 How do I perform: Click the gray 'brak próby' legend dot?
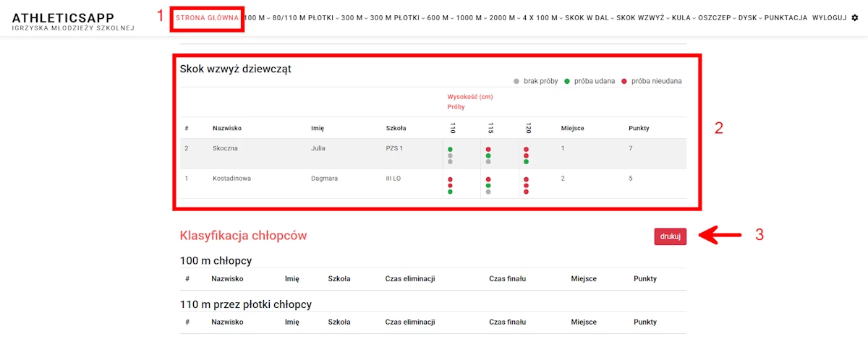tap(516, 81)
